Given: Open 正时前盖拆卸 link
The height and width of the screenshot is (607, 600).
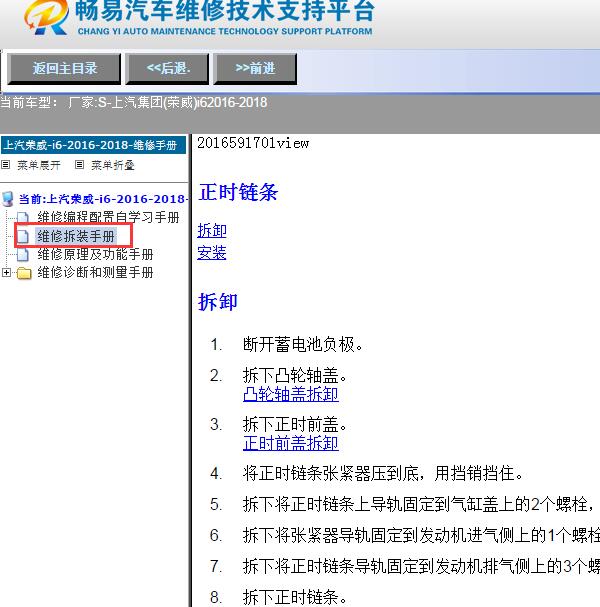Looking at the screenshot, I should pyautogui.click(x=291, y=443).
